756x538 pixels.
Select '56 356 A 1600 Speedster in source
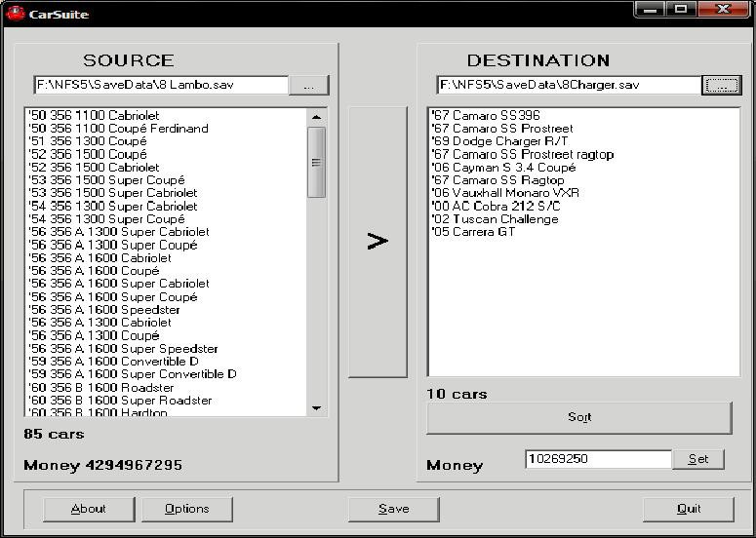[x=104, y=310]
